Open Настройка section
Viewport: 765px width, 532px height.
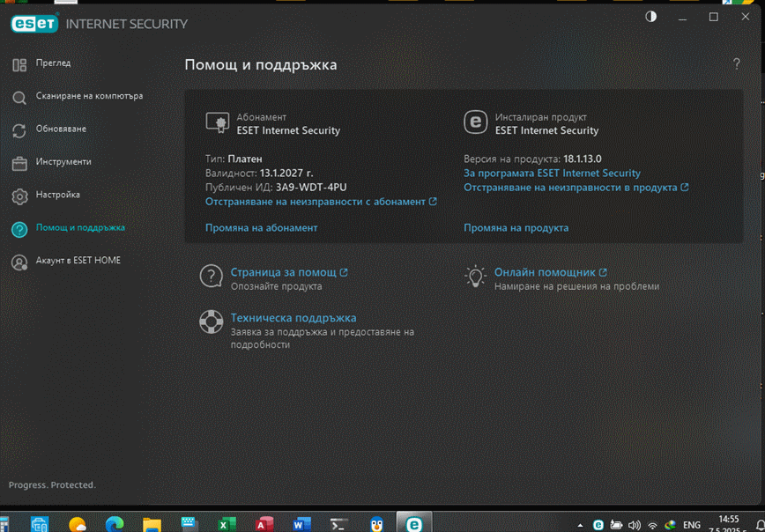click(x=58, y=195)
